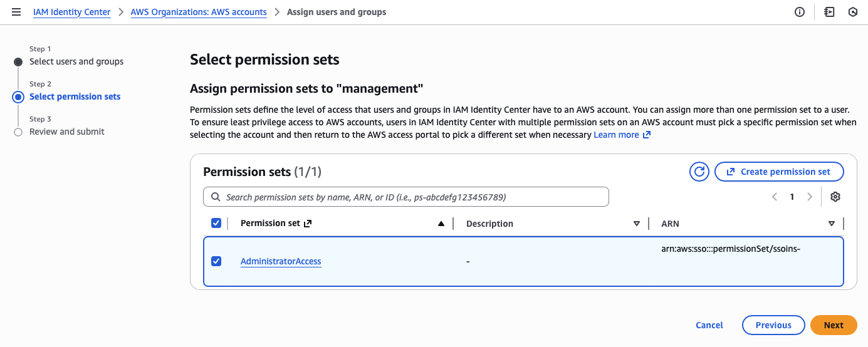Sort by ARN column arrow
The width and height of the screenshot is (868, 347).
click(832, 224)
